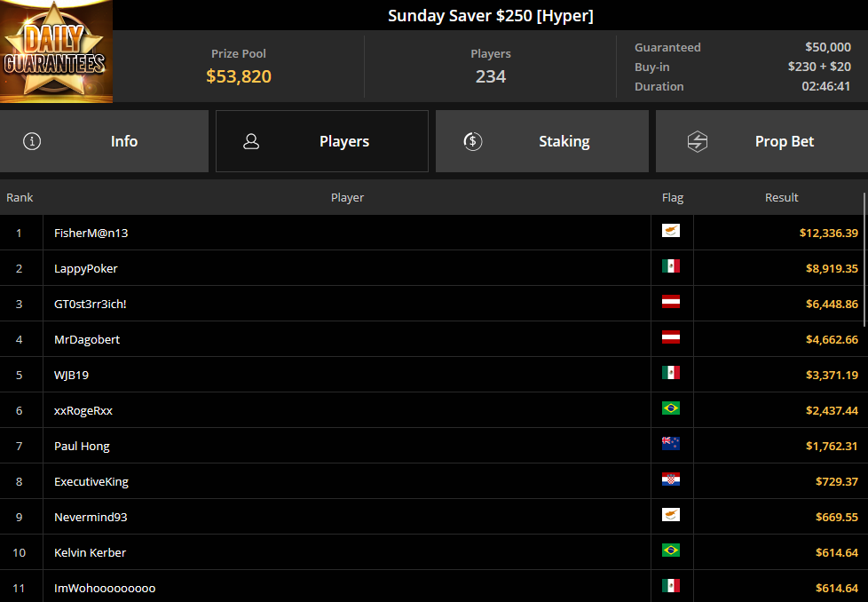Select player row MrDagobert
868x602 pixels.
coord(431,339)
